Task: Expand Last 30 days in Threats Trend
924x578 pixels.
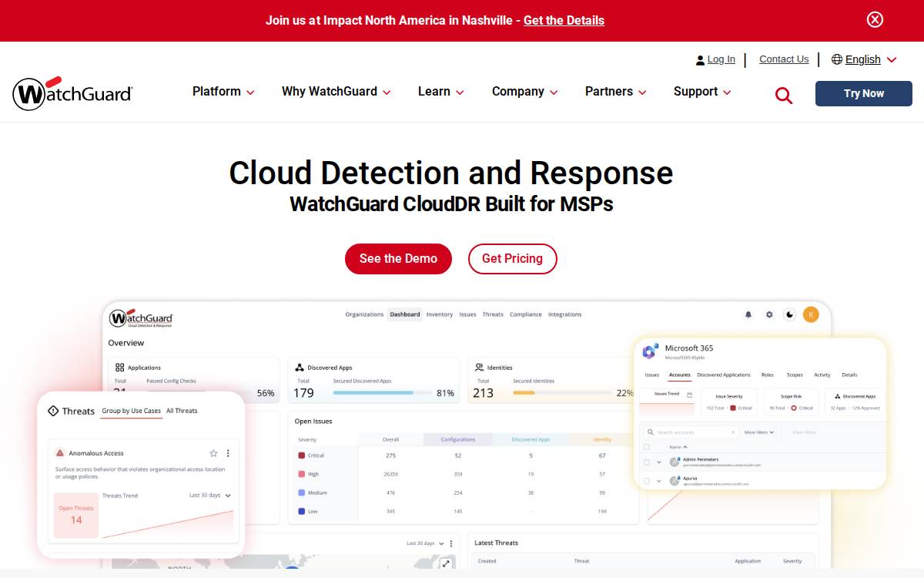Action: (211, 496)
